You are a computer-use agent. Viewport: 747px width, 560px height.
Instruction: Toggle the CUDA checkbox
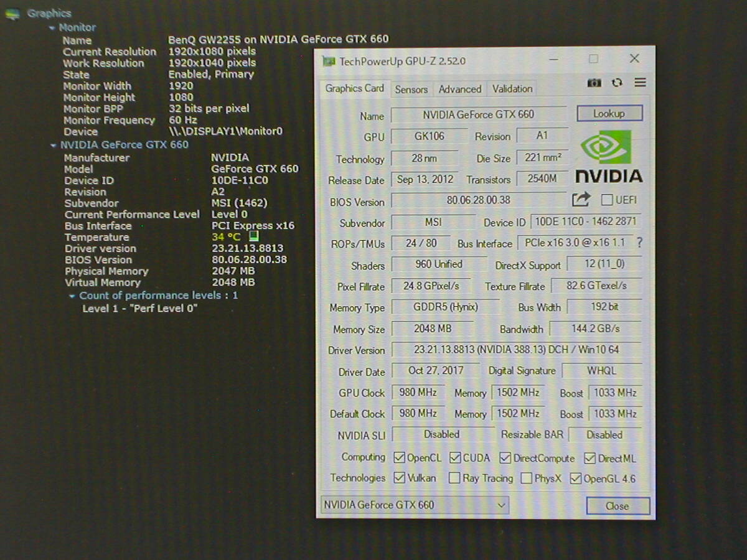pos(455,458)
